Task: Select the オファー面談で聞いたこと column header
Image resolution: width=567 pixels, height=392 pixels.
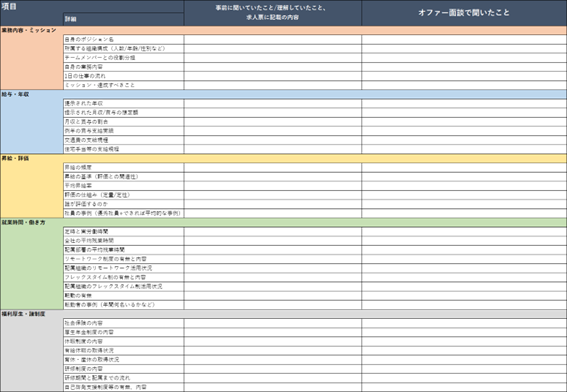Action: [x=464, y=13]
